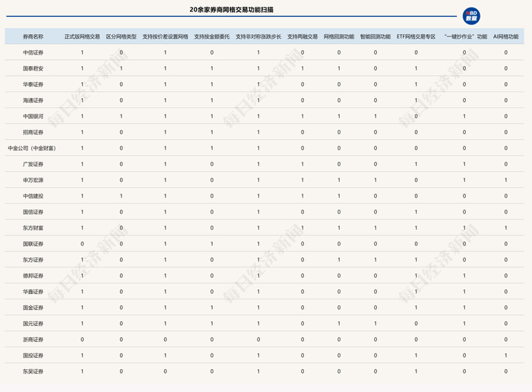This screenshot has width=532, height=392.
Task: Click 东方财富's AI网格功能 value 1
Action: pyautogui.click(x=505, y=228)
